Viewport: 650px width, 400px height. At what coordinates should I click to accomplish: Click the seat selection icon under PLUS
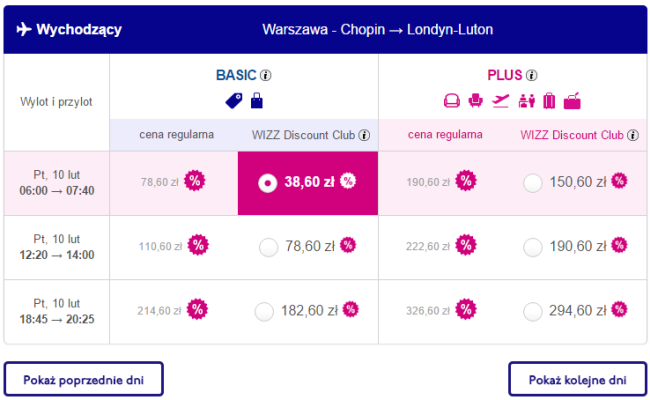pos(476,100)
